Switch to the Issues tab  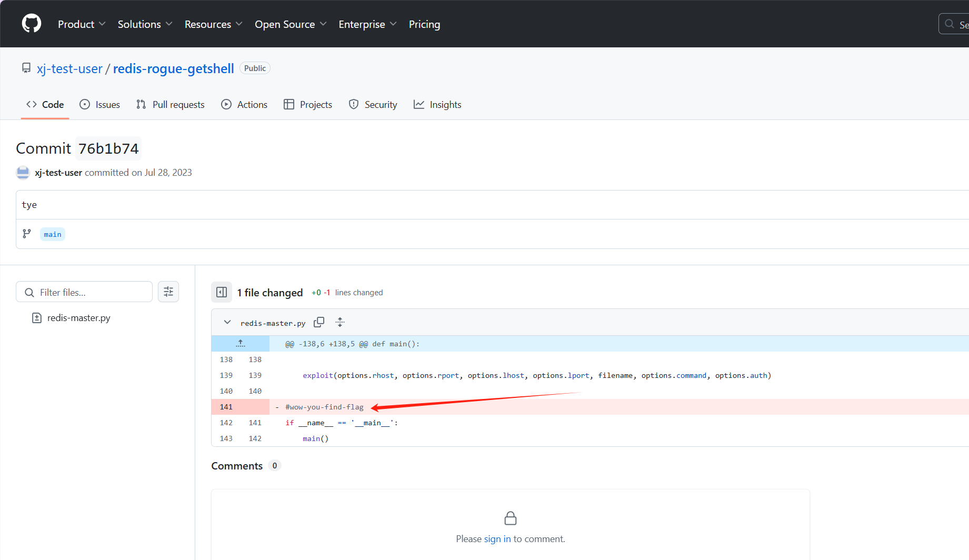(x=99, y=104)
